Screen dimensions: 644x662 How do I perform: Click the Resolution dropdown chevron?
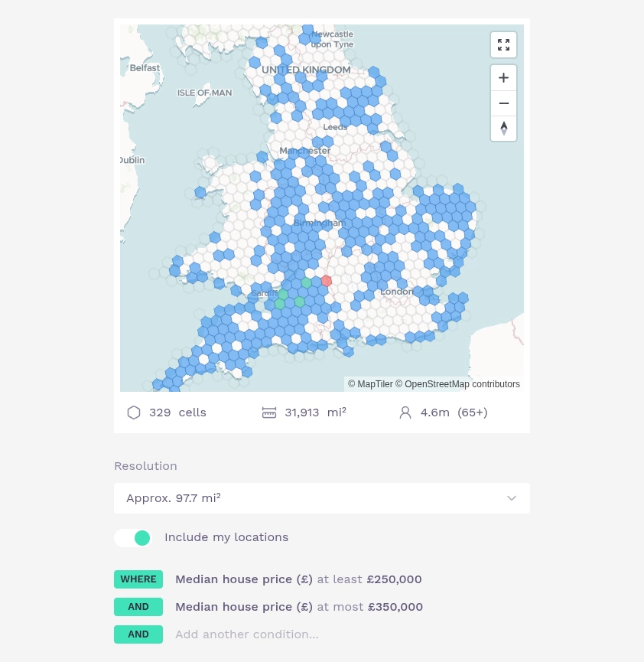point(512,498)
